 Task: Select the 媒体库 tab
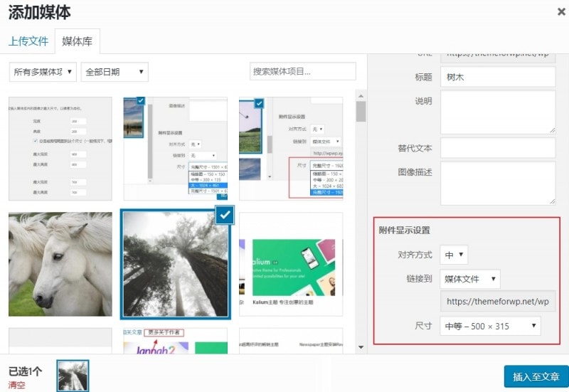(x=78, y=41)
